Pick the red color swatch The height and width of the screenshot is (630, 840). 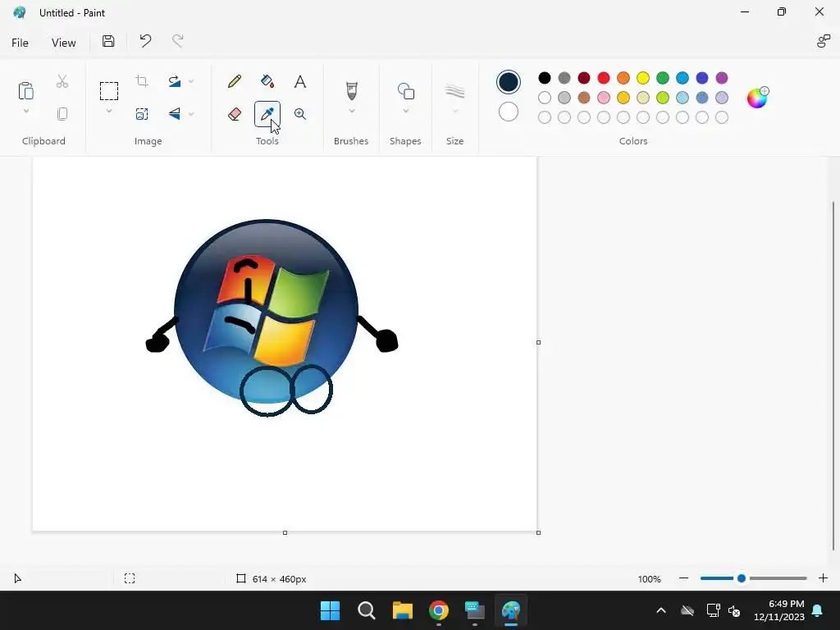604,78
